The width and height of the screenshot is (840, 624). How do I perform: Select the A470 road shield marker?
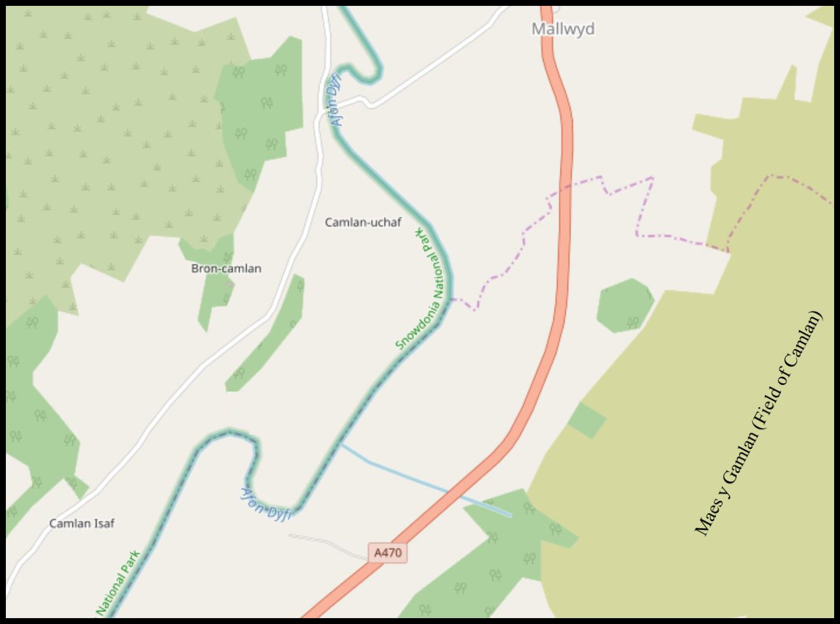[x=388, y=552]
